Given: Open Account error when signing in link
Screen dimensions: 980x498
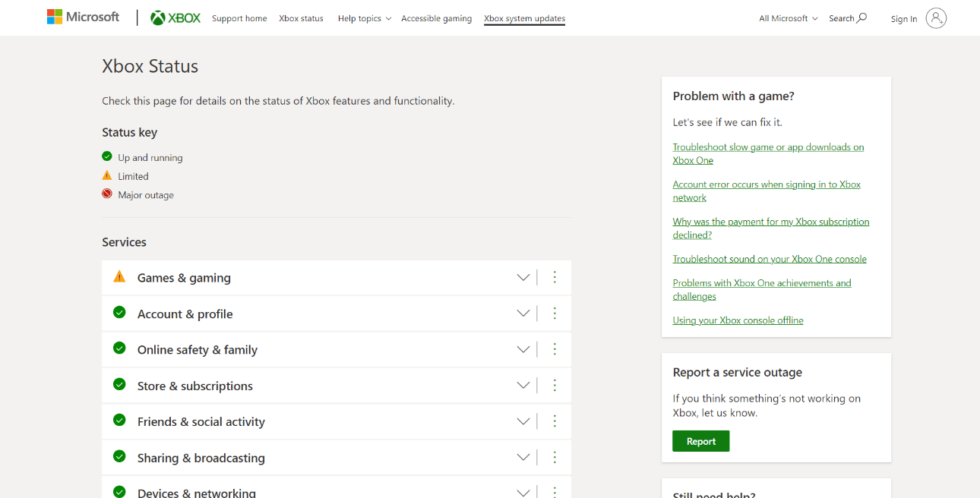Looking at the screenshot, I should coord(767,191).
